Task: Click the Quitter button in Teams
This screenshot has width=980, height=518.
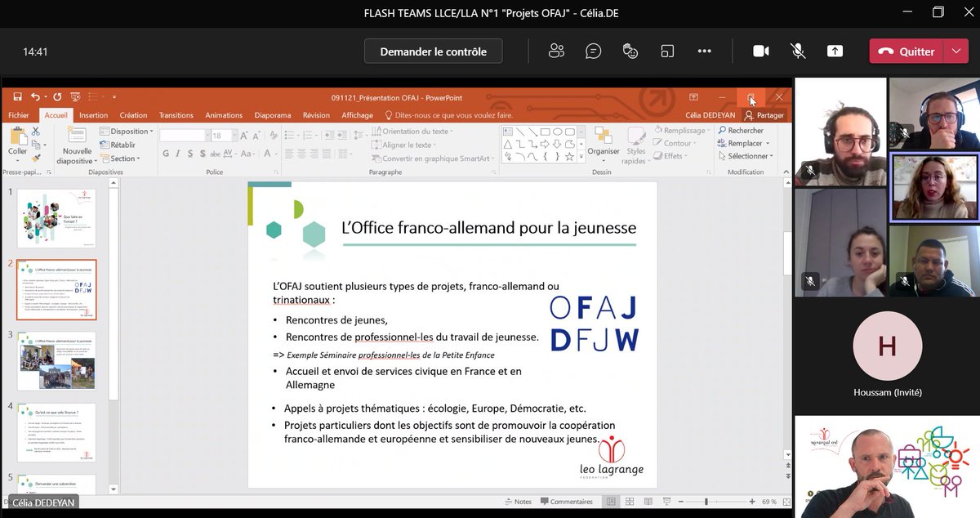Action: [x=906, y=51]
